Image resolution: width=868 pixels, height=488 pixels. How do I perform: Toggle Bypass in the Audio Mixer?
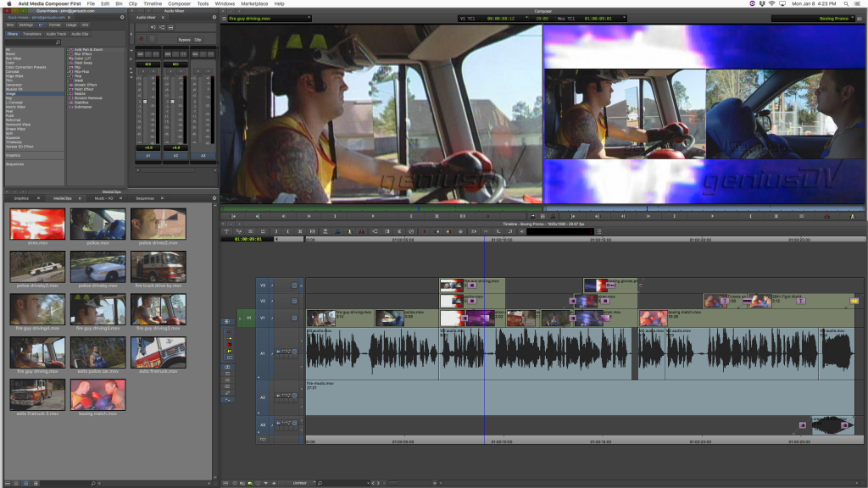[184, 40]
